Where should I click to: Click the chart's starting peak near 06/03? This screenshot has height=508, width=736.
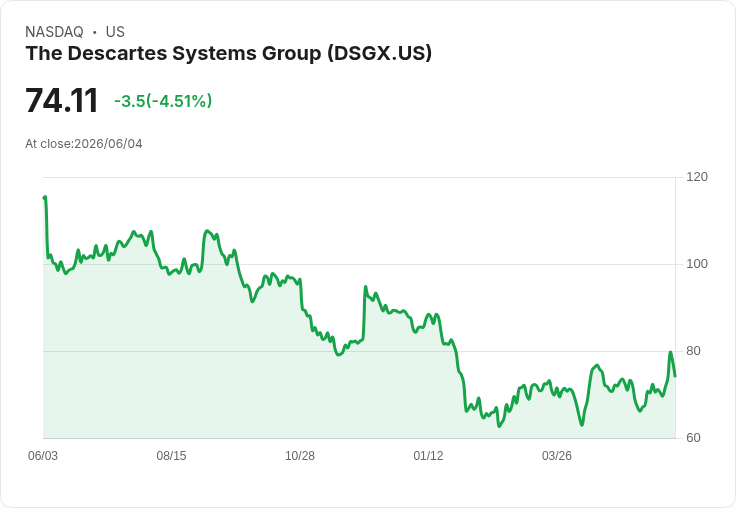pos(45,197)
